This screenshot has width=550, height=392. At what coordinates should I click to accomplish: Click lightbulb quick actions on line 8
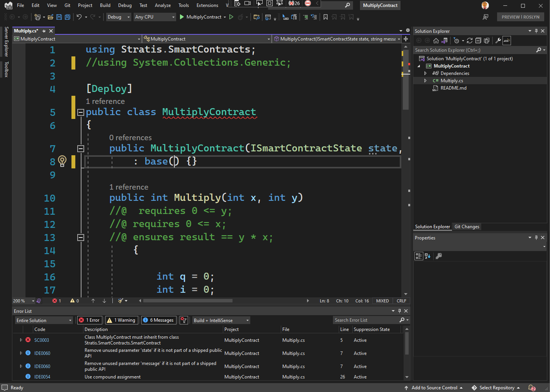(62, 161)
